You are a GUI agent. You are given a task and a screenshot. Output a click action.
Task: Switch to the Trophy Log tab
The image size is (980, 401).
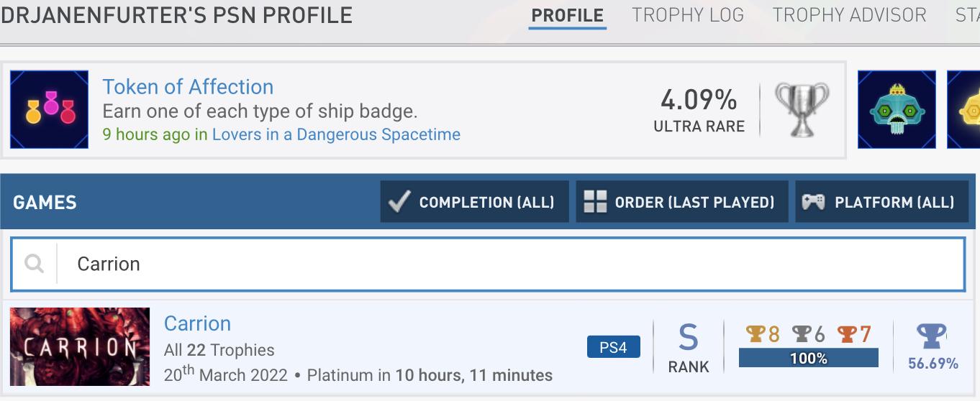click(x=687, y=15)
